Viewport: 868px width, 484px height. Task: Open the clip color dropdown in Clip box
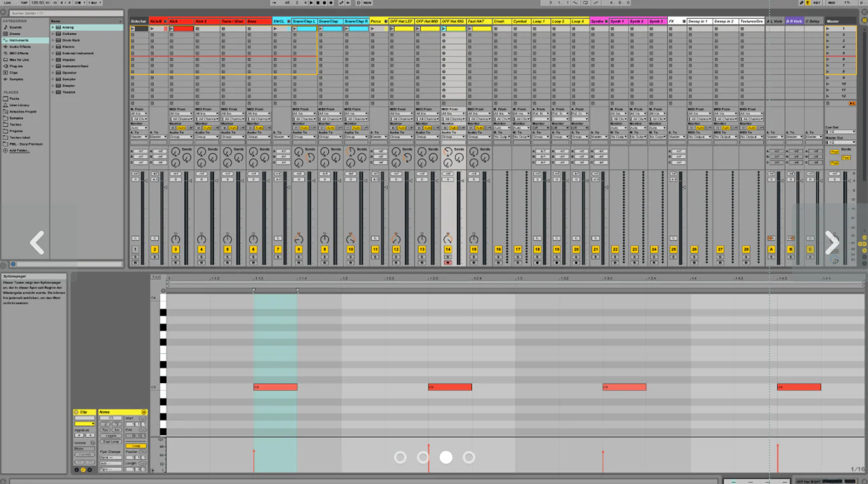coord(85,424)
